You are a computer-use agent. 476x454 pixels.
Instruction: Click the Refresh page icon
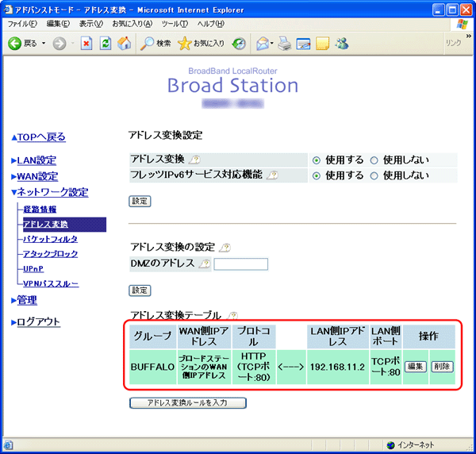tap(106, 44)
